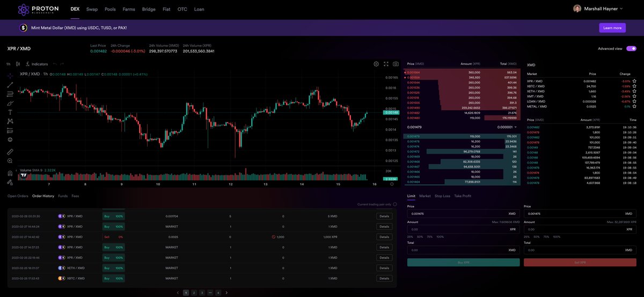Viewport: 644px width, 297px height.
Task: Select the crosshair cursor tool in chart sidebar
Action: tap(10, 75)
